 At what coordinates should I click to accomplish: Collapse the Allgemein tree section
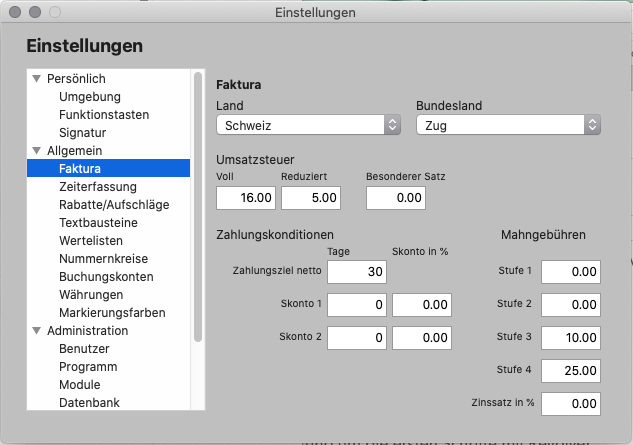(37, 151)
